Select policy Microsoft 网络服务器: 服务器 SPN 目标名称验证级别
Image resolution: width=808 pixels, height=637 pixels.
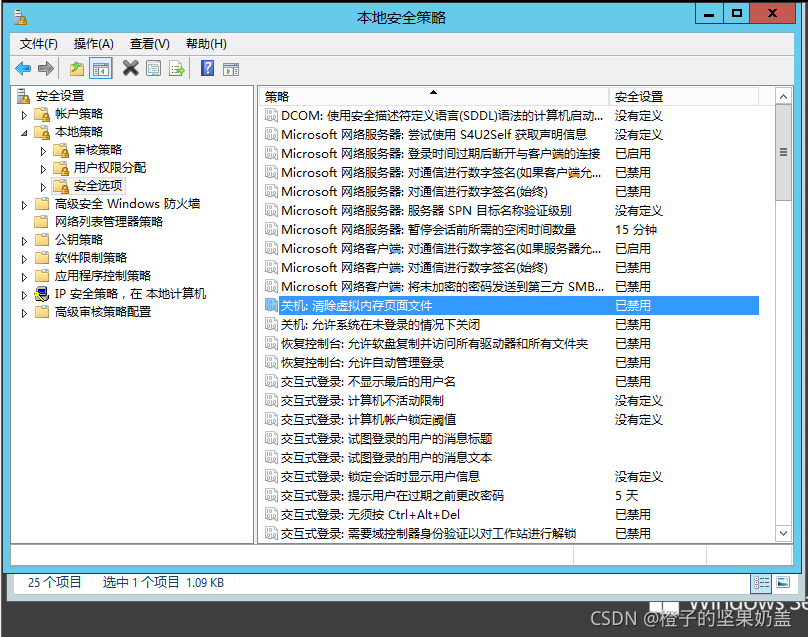pos(426,210)
